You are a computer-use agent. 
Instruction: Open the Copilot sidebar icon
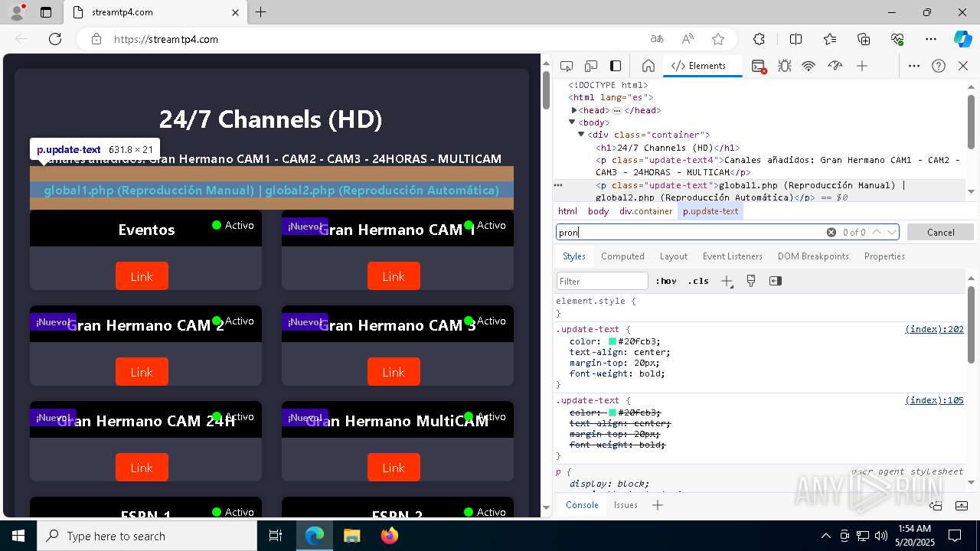coord(962,39)
